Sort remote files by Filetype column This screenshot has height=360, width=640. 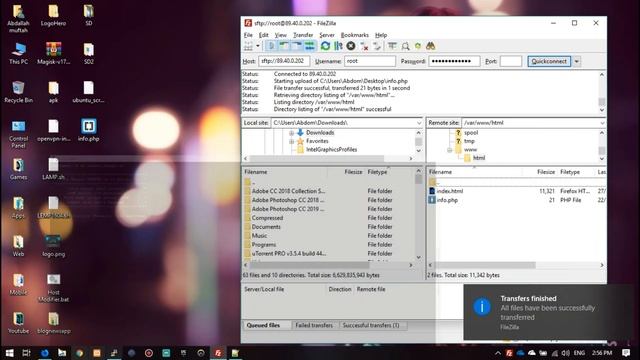pos(570,172)
